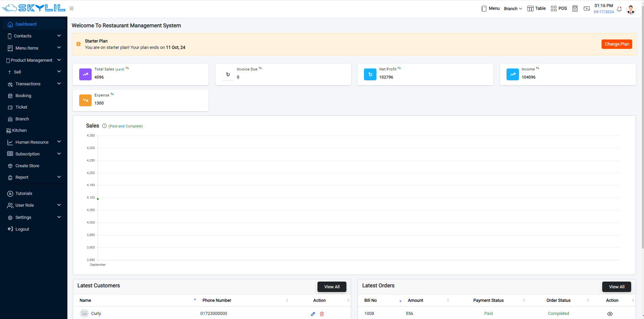Open the notification bell icon

pyautogui.click(x=619, y=9)
